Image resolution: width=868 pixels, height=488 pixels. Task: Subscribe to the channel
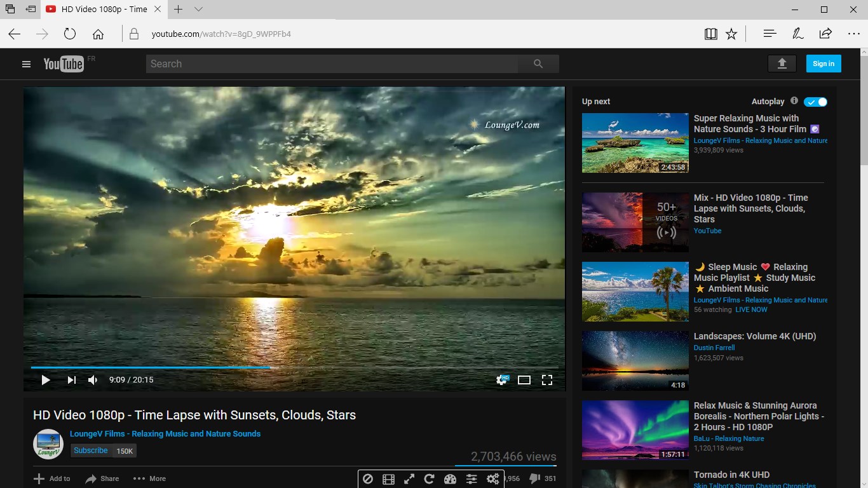[x=90, y=451]
